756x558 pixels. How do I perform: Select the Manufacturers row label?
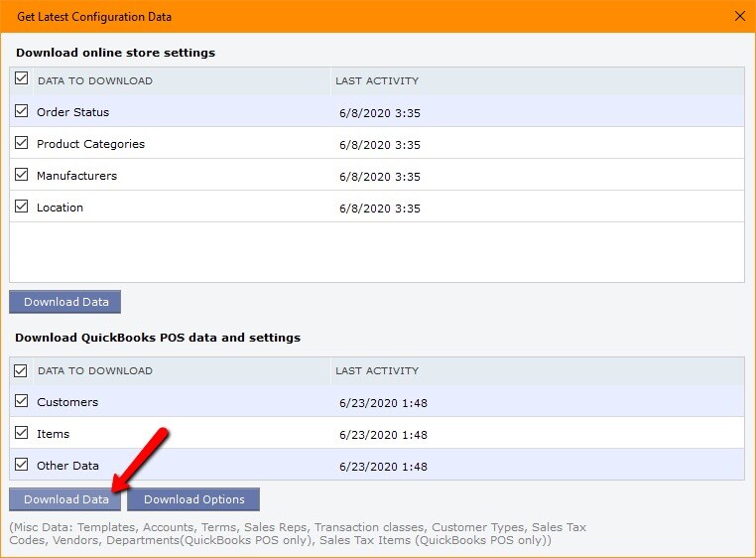click(x=76, y=176)
